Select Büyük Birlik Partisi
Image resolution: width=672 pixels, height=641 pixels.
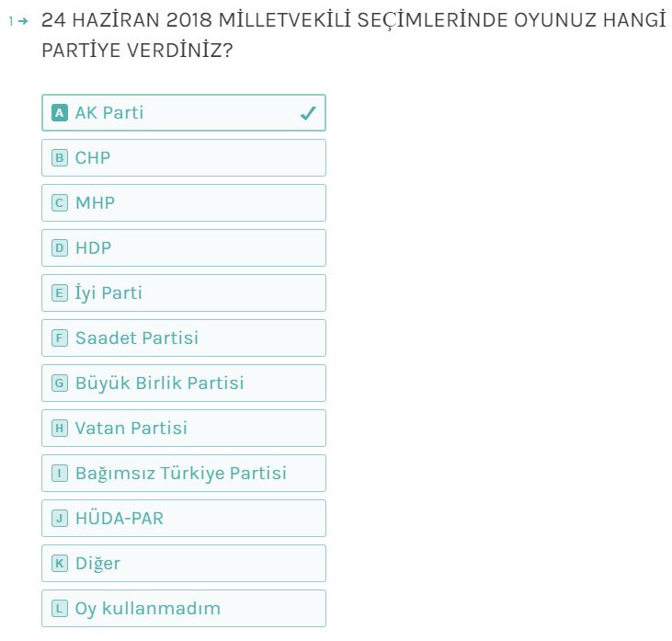pyautogui.click(x=184, y=383)
